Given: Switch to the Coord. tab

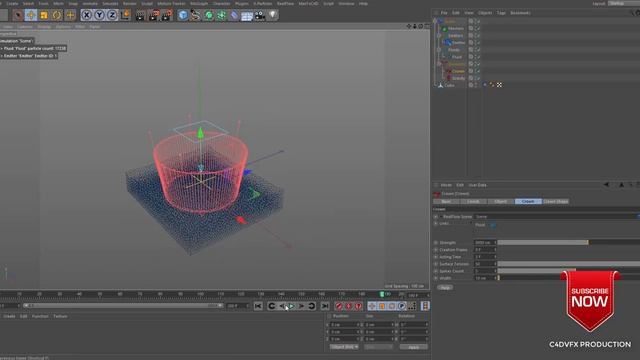Looking at the screenshot, I should [473, 201].
